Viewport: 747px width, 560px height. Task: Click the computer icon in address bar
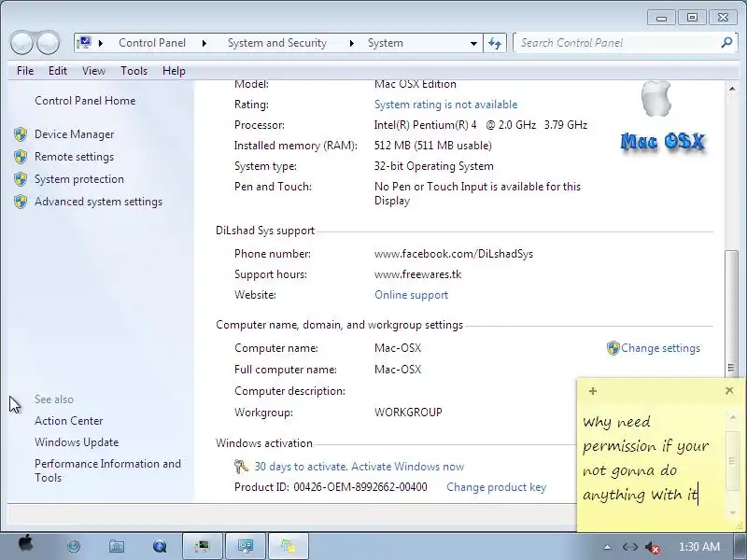pyautogui.click(x=84, y=42)
